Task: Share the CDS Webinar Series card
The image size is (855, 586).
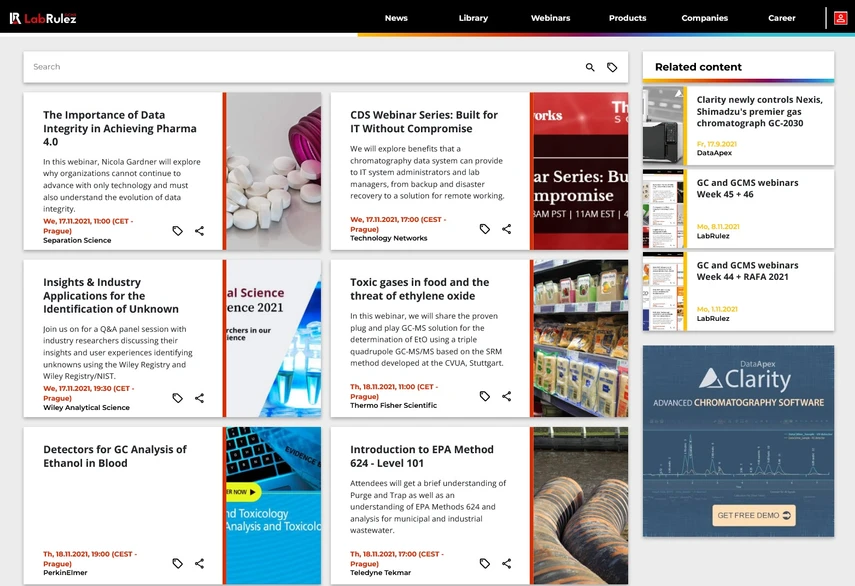Action: [x=507, y=229]
